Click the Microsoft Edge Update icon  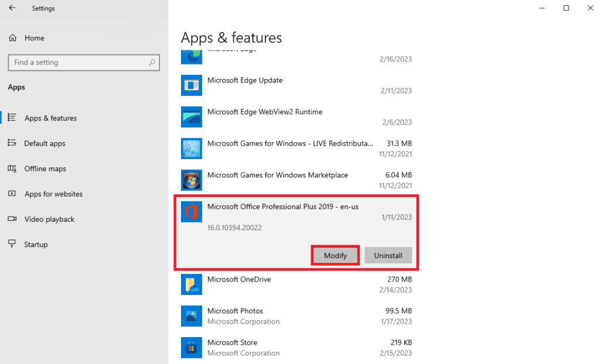[192, 85]
